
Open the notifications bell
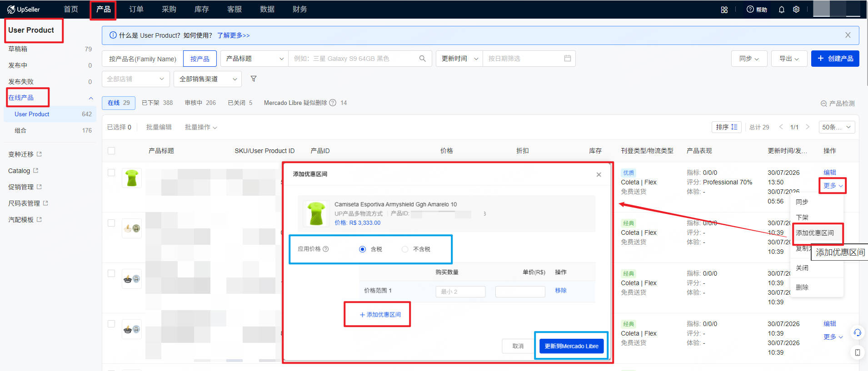(x=782, y=10)
